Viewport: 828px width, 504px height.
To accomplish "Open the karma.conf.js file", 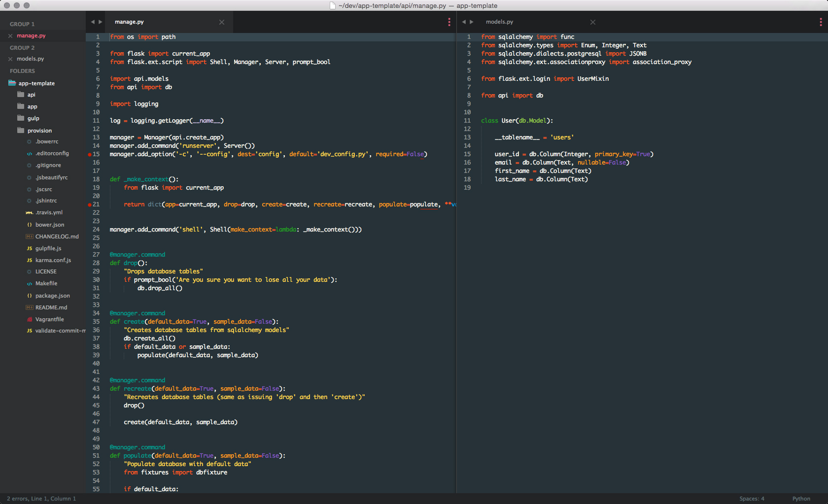I will point(53,260).
